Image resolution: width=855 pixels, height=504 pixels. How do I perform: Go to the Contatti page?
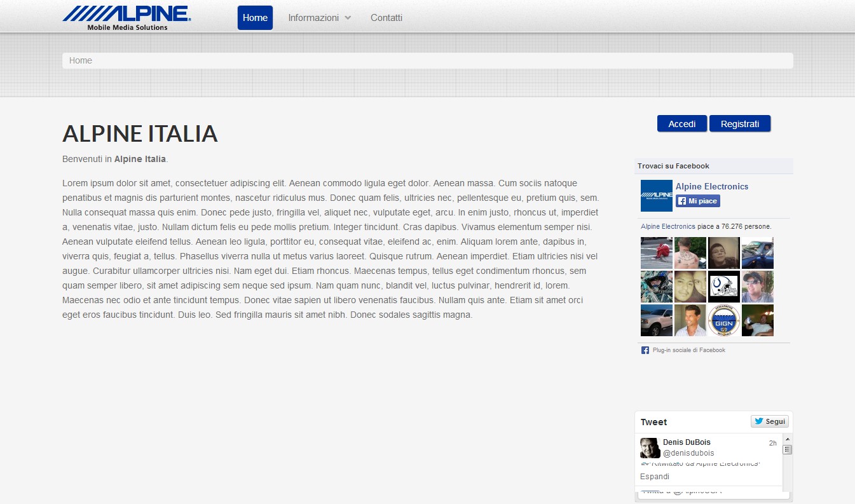[386, 18]
